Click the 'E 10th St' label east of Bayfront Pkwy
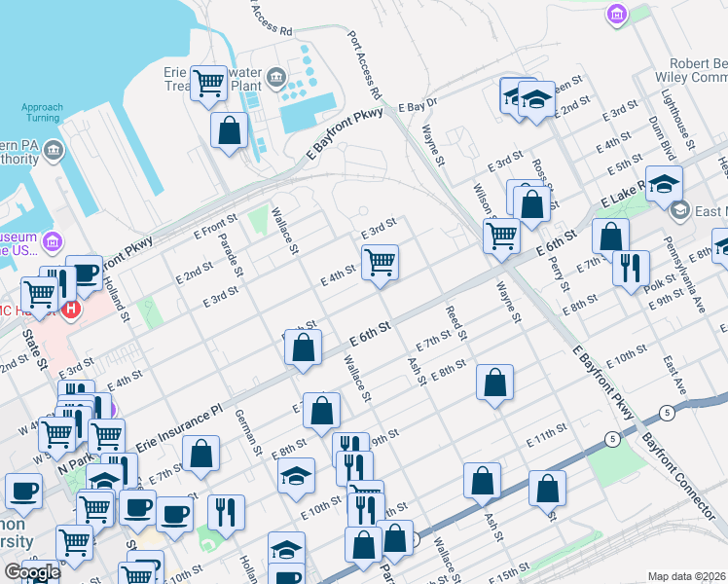 [x=627, y=356]
